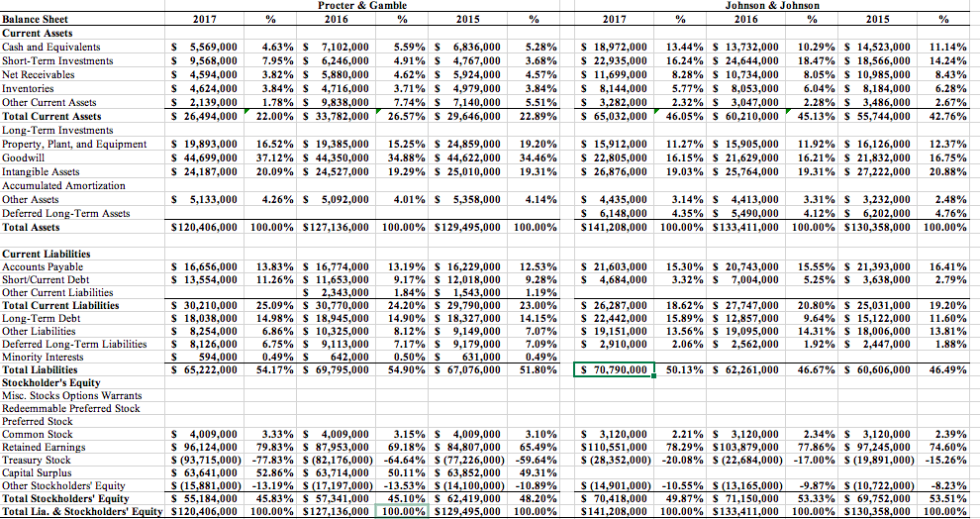Screen dimensions: 980x519
Task: Select P&G 2017 Cash and Equivalents value
Action: [x=205, y=47]
